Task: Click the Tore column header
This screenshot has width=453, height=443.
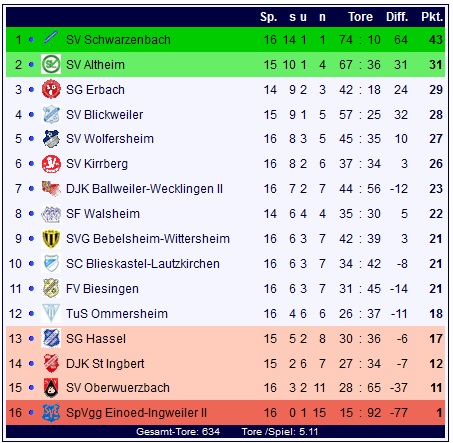Action: 360,17
